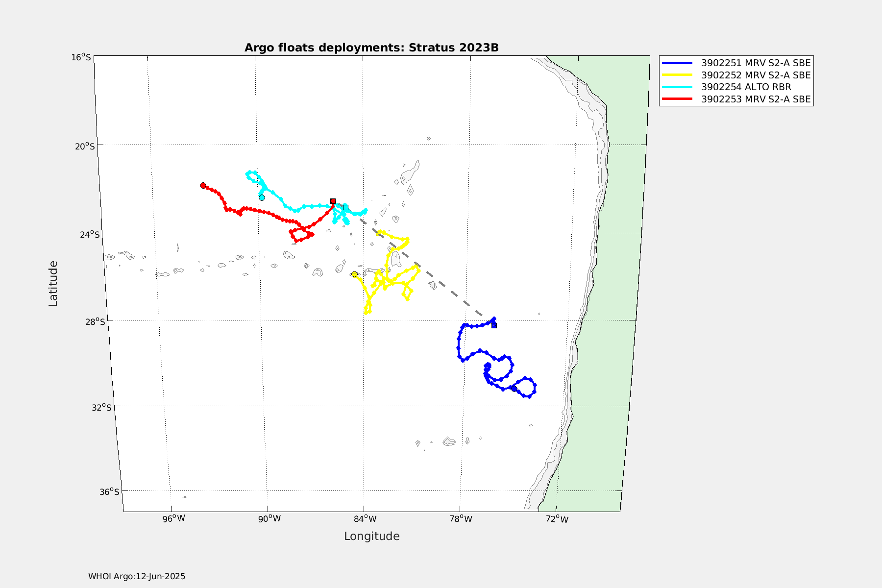Select legend entry 3902251 MRV S2-A SBE

click(736, 63)
